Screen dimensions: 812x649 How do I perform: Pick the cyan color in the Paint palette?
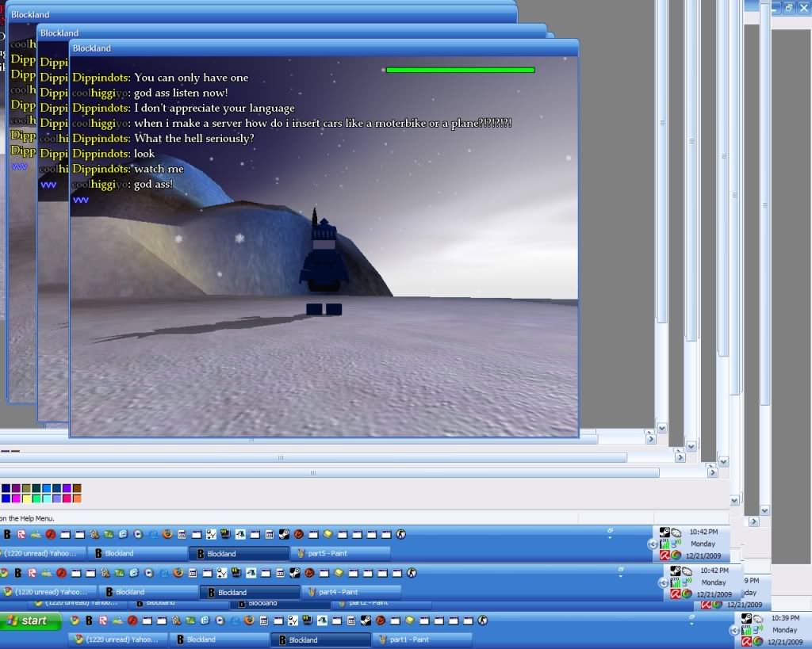tap(47, 498)
